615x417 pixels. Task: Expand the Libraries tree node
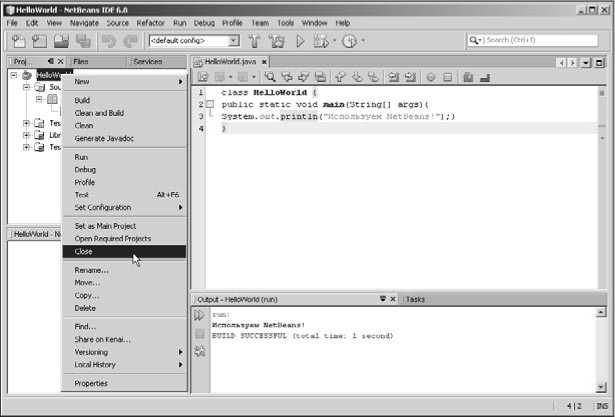coord(26,135)
